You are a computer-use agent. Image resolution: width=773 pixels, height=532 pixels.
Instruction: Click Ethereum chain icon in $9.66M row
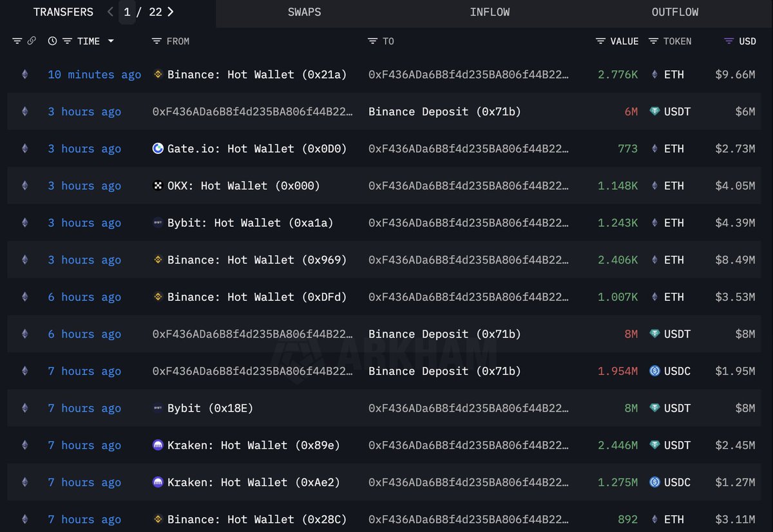coord(25,75)
